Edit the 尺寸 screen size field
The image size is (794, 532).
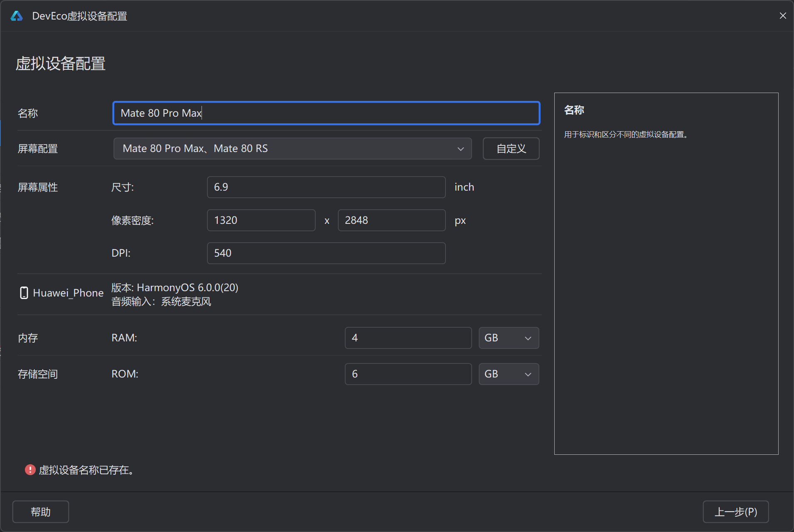pyautogui.click(x=326, y=187)
